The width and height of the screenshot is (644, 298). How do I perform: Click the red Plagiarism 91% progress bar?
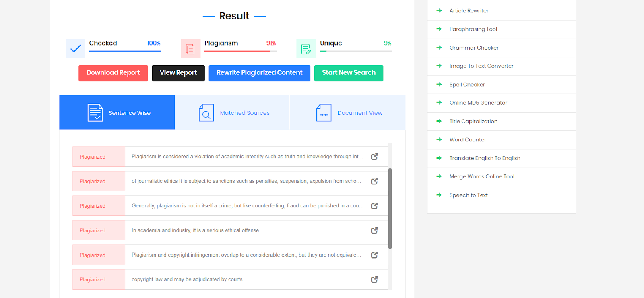click(240, 52)
